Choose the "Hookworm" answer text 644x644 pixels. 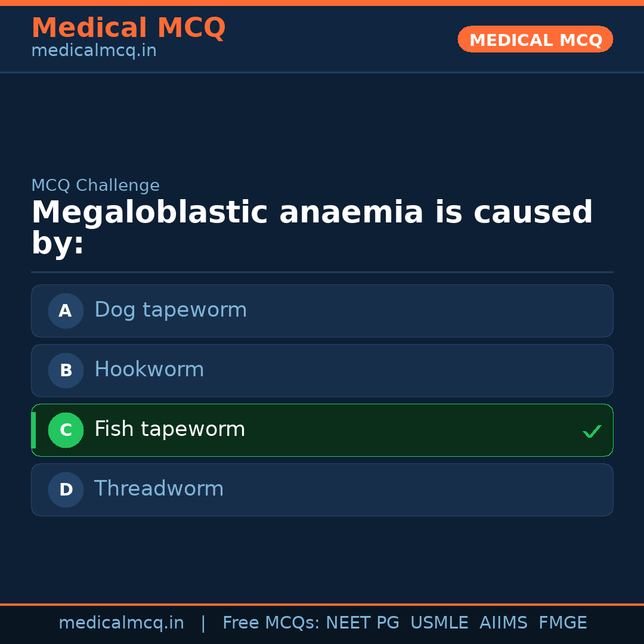click(149, 370)
